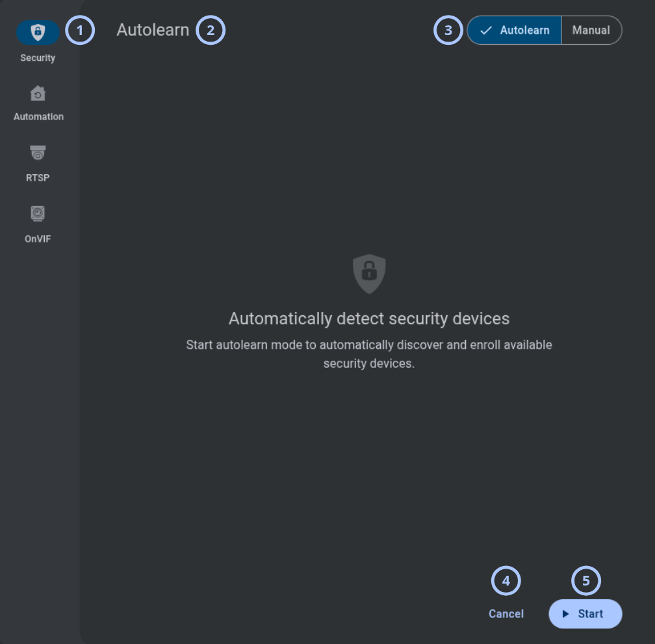The image size is (655, 644).
Task: Click the large shield lock illustration
Action: [369, 274]
